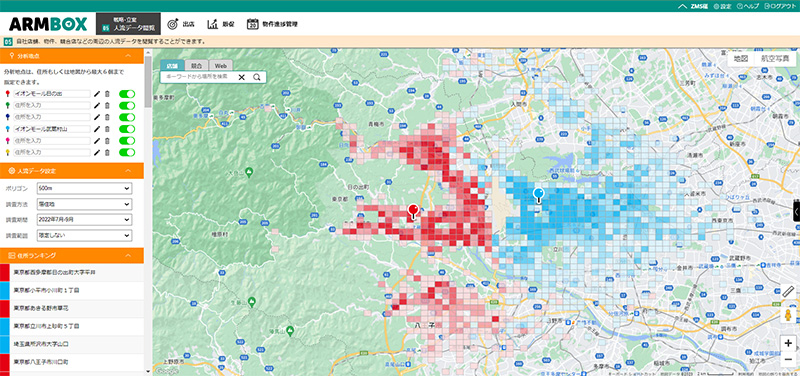The image size is (800, 376).
Task: Click trash icon on yellow pin row
Action: pyautogui.click(x=107, y=153)
